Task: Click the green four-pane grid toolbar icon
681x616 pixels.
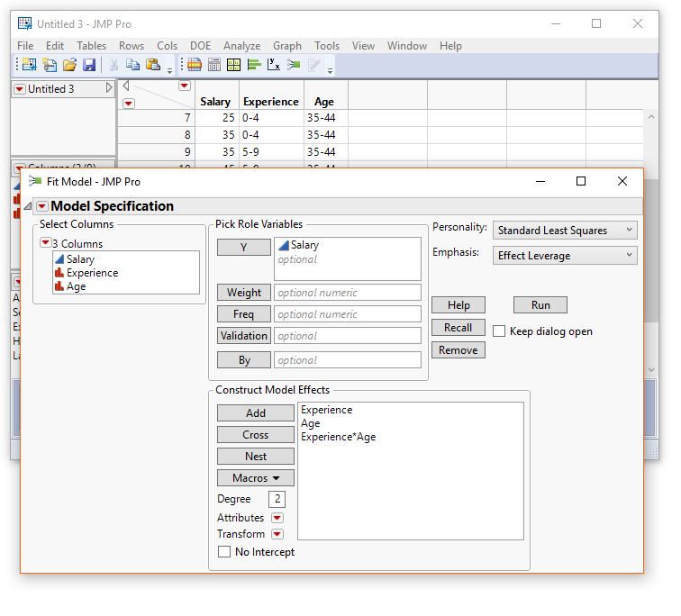Action: pos(233,65)
